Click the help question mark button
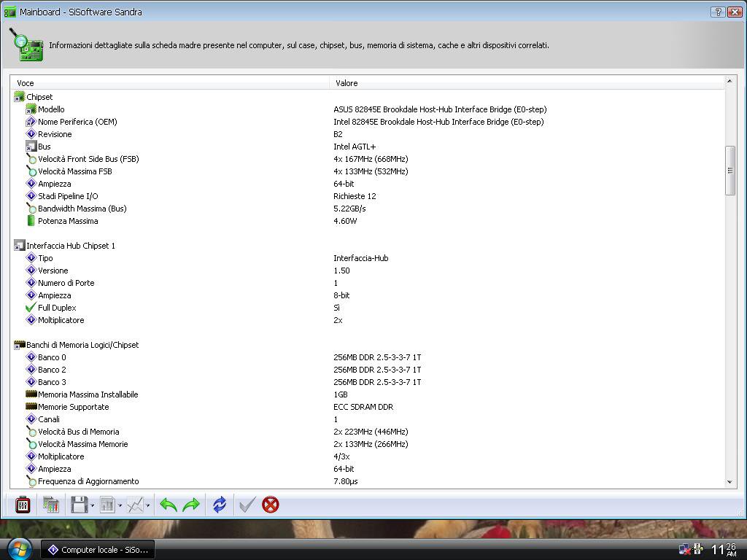747x560 pixels. click(x=718, y=12)
